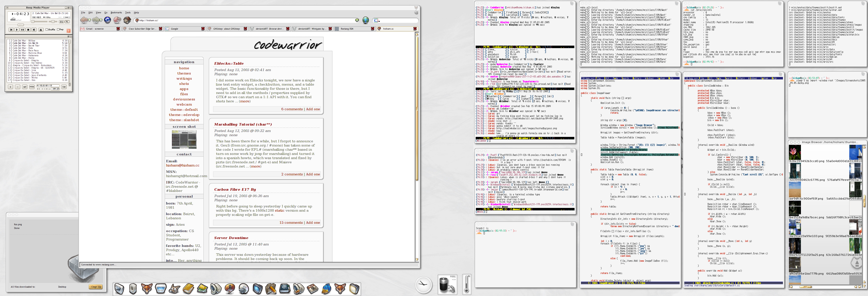The width and height of the screenshot is (868, 296).
Task: Follow the 'theme::edevelop' link
Action: [184, 115]
